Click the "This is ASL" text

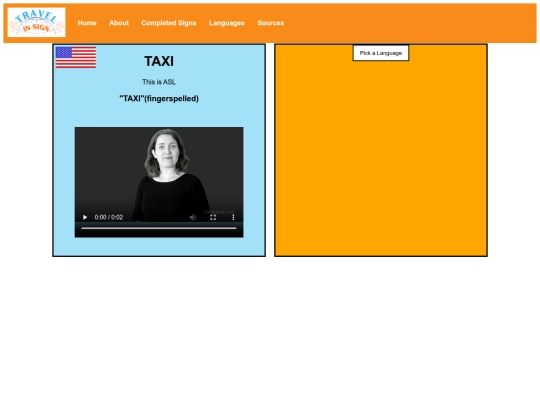[x=159, y=82]
